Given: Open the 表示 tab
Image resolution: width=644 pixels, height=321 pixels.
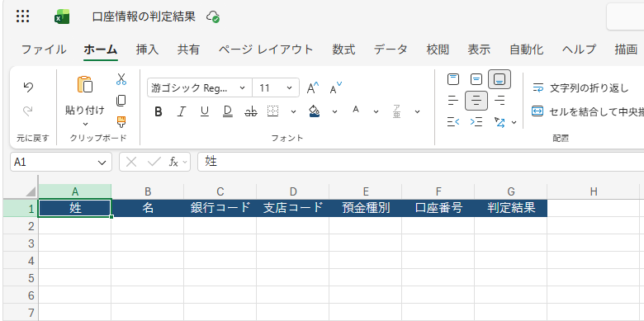Looking at the screenshot, I should [x=479, y=50].
